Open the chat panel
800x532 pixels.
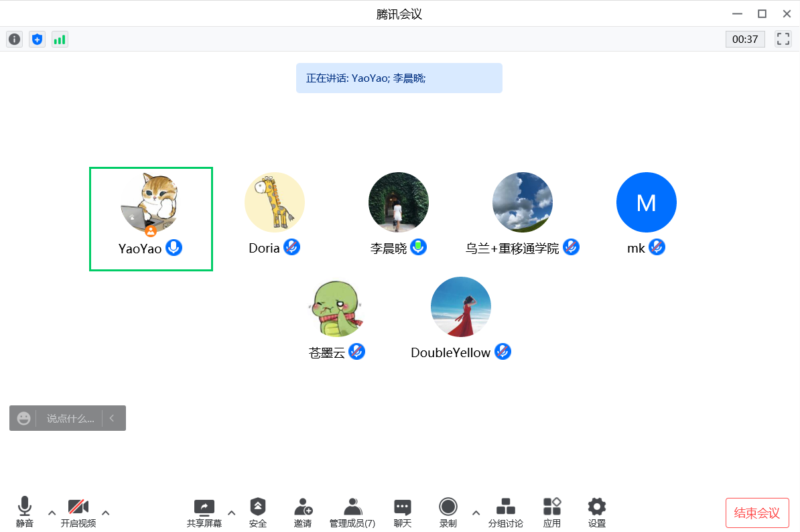coord(403,513)
